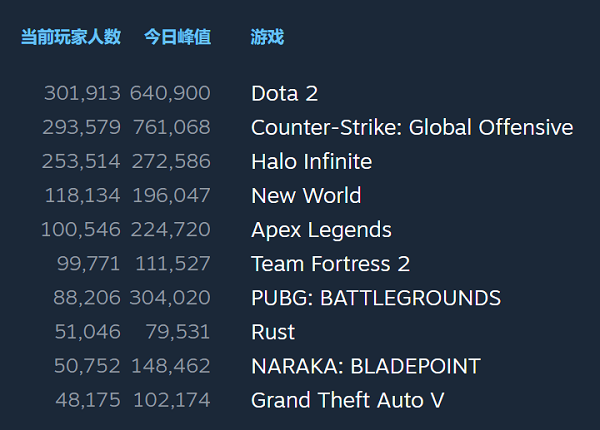Screen dimensions: 600x430
Task: Open the NARAKA: BLADEPOINT link
Action: [x=365, y=366]
